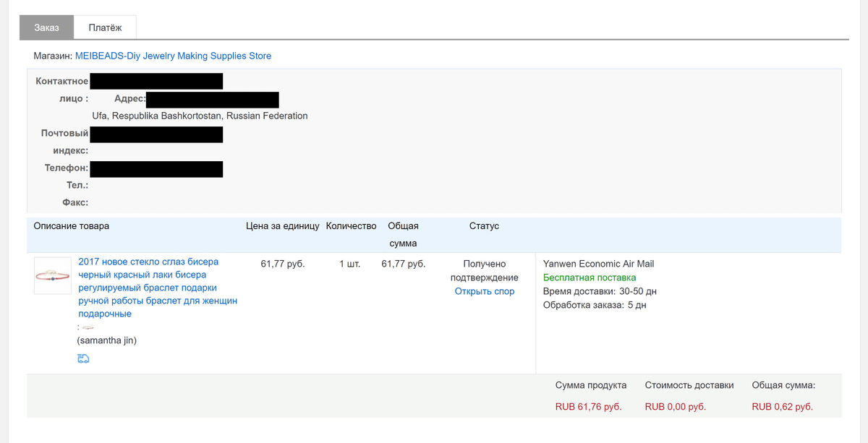Click the RUB 0,00 руб. shipping cost

pos(676,407)
